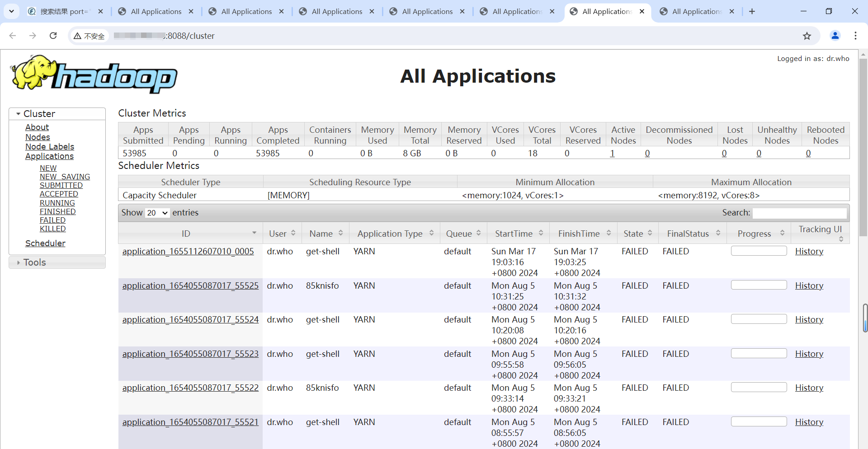Screen dimensions: 868x449
Task: Open tab search chevron
Action: 11,11
